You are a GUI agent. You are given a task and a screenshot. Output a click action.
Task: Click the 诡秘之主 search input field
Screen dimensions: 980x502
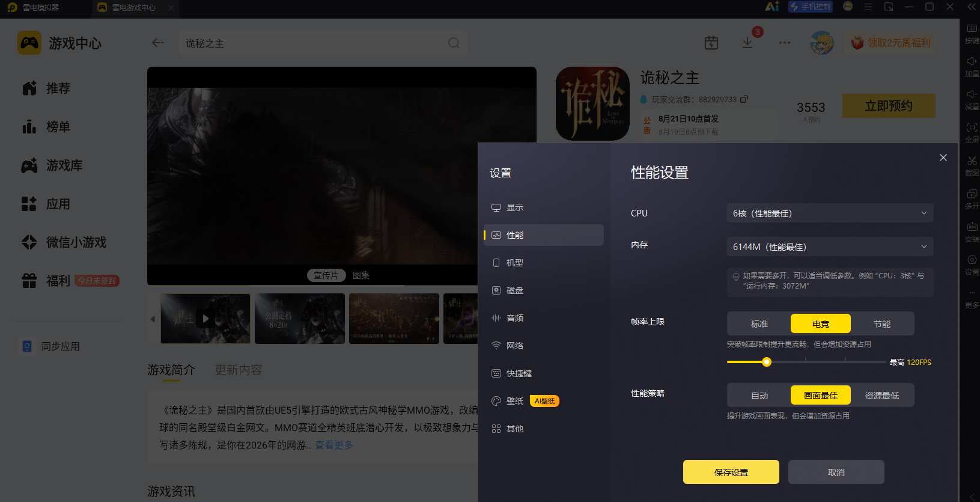323,43
